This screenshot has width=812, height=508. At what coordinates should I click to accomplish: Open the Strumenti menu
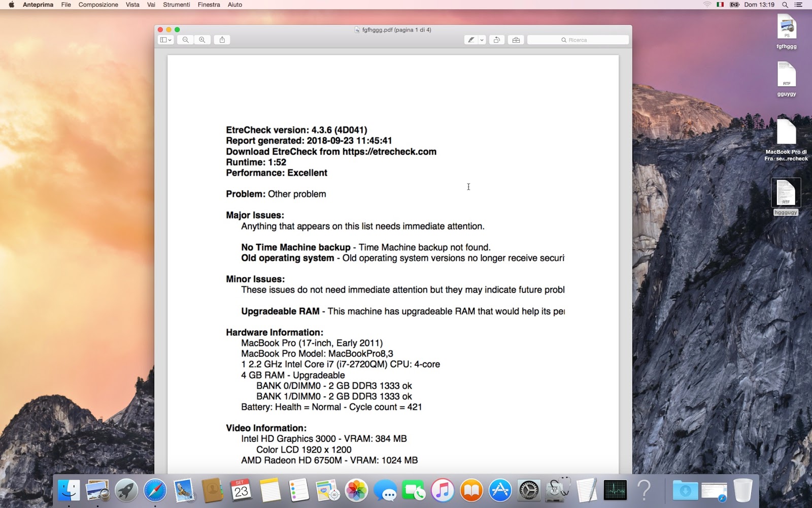(177, 5)
